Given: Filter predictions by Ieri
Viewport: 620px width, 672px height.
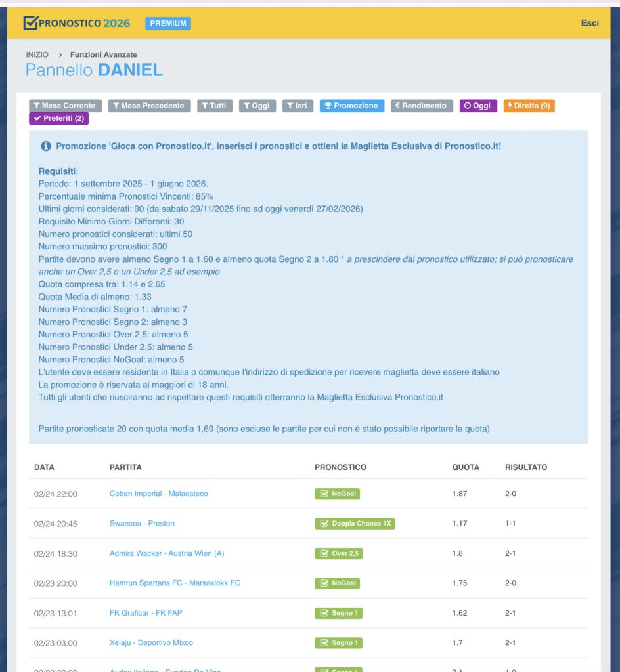Looking at the screenshot, I should coord(298,106).
